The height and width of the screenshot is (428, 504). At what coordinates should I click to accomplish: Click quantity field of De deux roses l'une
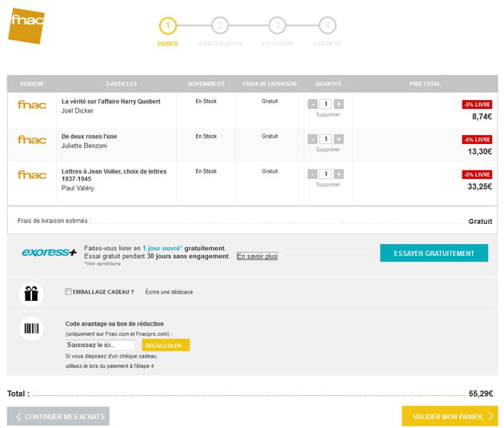(326, 139)
